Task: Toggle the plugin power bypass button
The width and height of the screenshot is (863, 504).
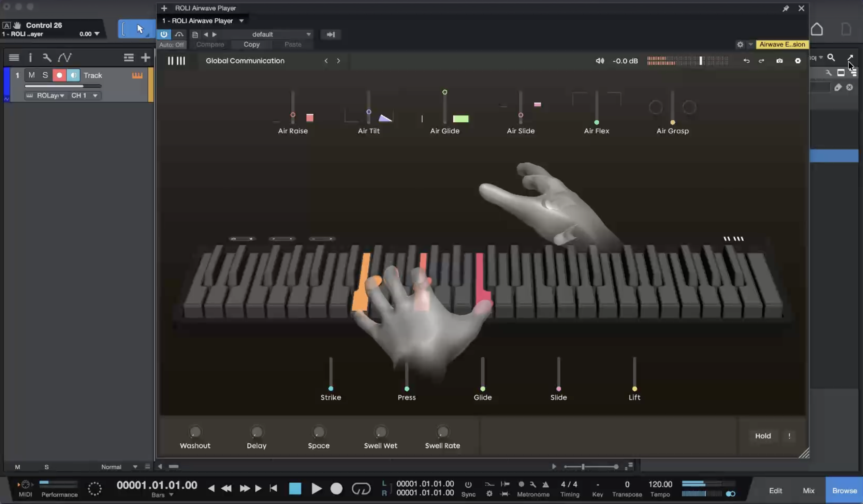Action: (164, 34)
